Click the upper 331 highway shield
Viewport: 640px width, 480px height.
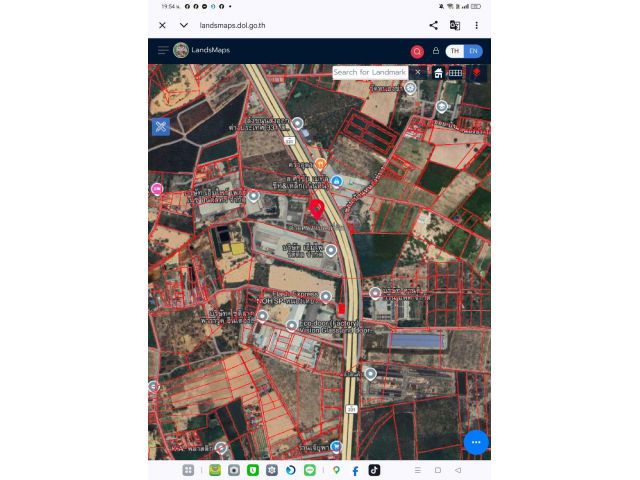click(289, 140)
